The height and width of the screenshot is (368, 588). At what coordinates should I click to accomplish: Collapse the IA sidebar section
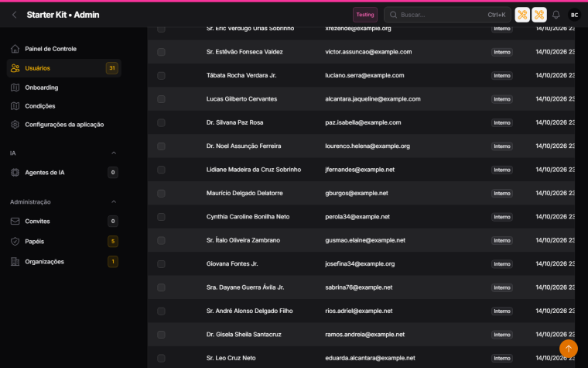(x=114, y=153)
